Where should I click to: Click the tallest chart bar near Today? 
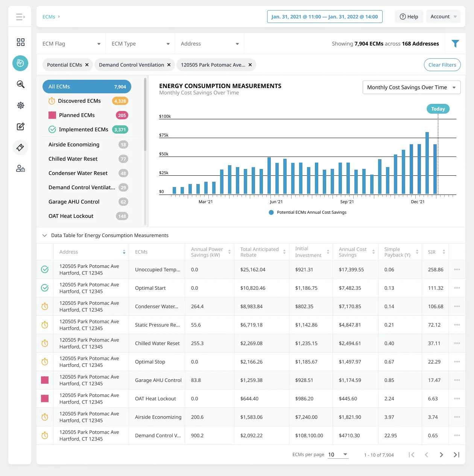427,163
